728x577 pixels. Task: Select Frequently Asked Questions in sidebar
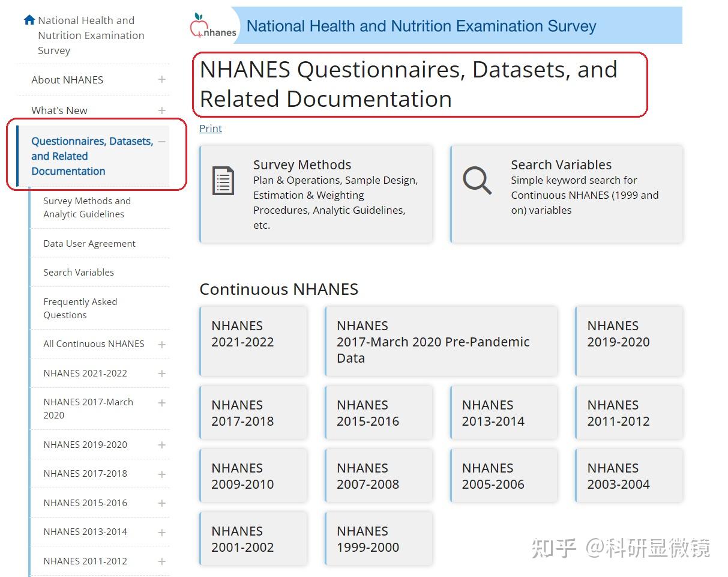coord(80,308)
